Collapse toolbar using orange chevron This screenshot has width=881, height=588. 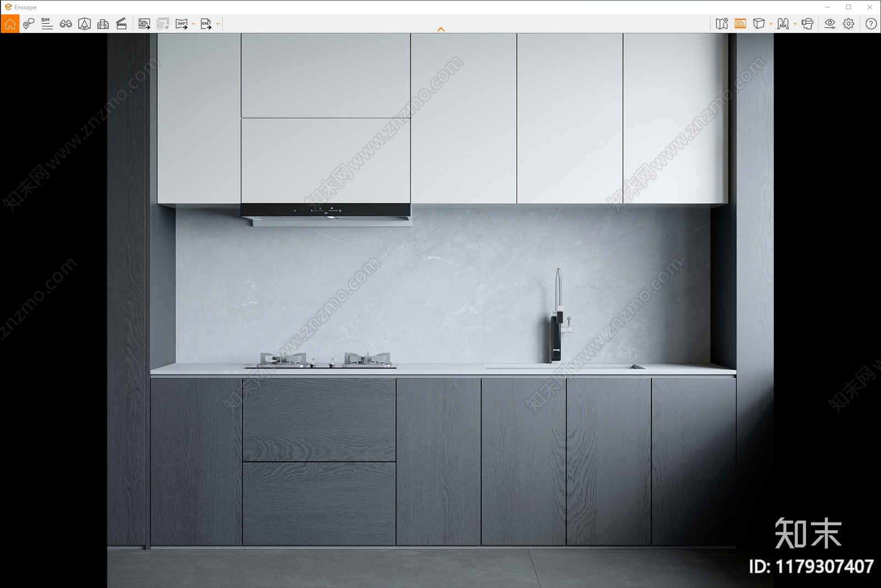point(440,29)
